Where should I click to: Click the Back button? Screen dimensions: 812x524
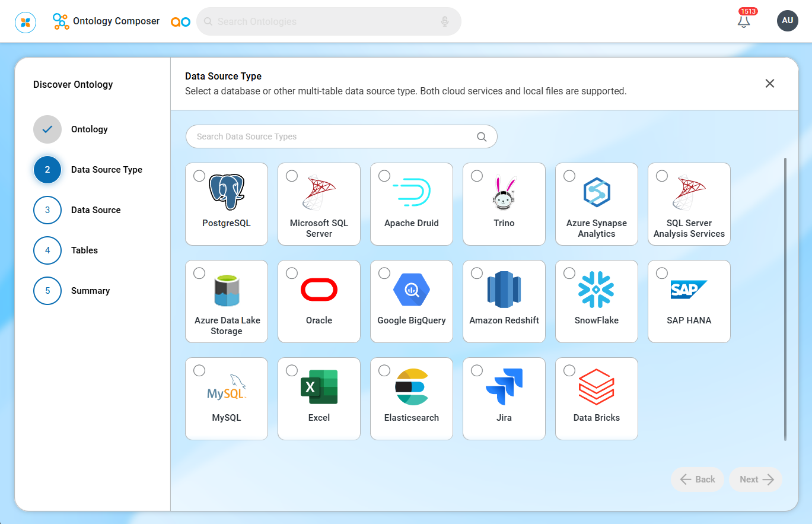pyautogui.click(x=698, y=479)
